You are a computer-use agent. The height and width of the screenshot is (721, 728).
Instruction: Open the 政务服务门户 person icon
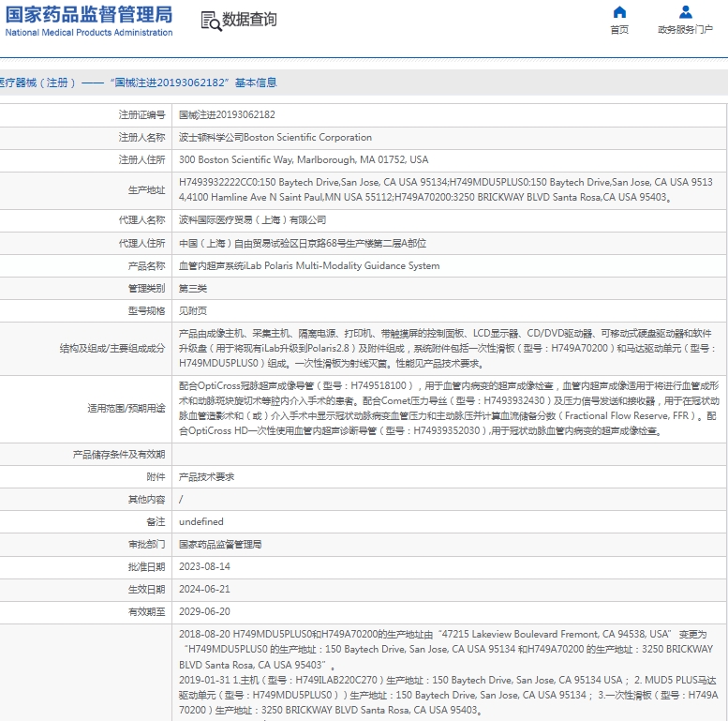click(685, 12)
